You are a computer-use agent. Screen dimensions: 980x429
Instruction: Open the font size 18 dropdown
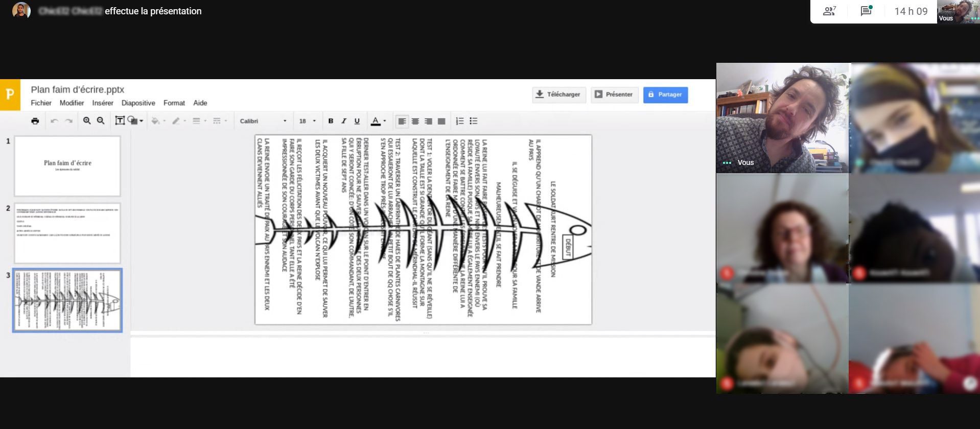(307, 121)
